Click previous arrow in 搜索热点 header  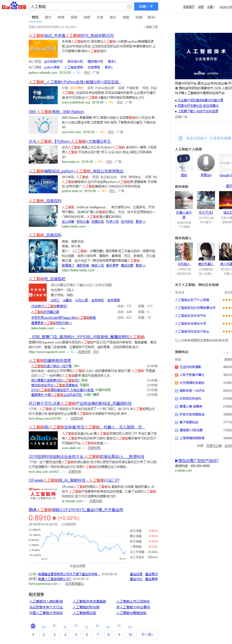pyautogui.click(x=224, y=352)
